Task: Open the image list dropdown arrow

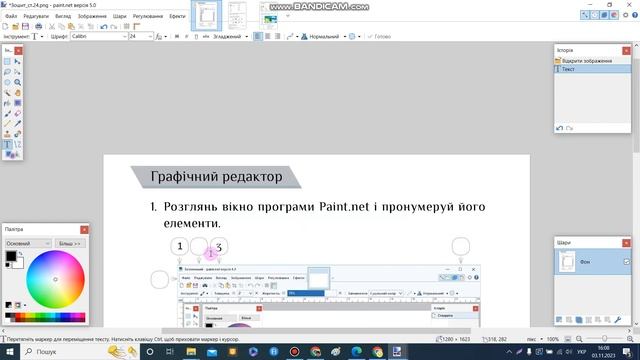Action: point(288,16)
